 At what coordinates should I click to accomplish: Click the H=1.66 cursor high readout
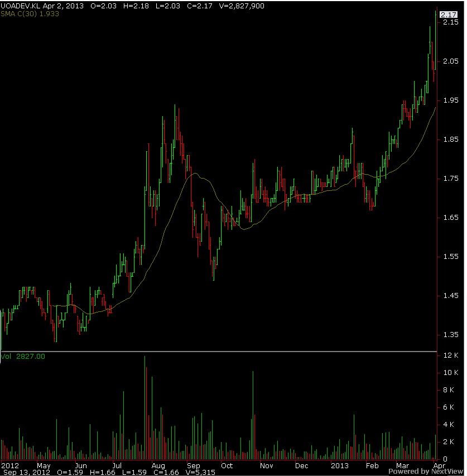(103, 472)
